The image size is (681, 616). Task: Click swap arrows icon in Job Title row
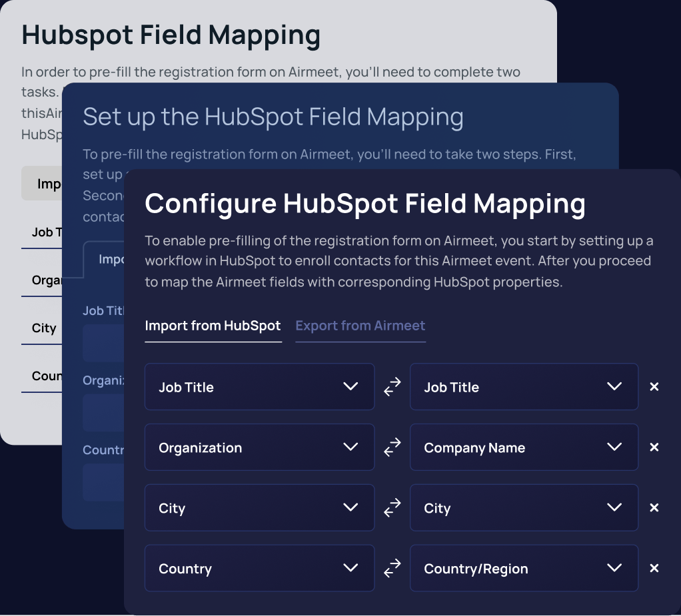tap(392, 387)
